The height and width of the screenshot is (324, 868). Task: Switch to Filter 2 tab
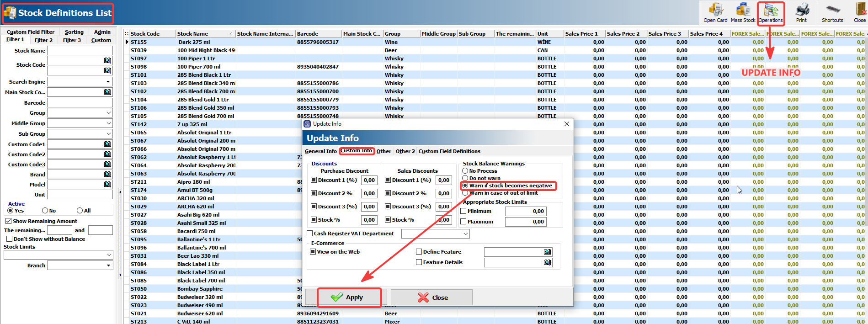point(43,40)
